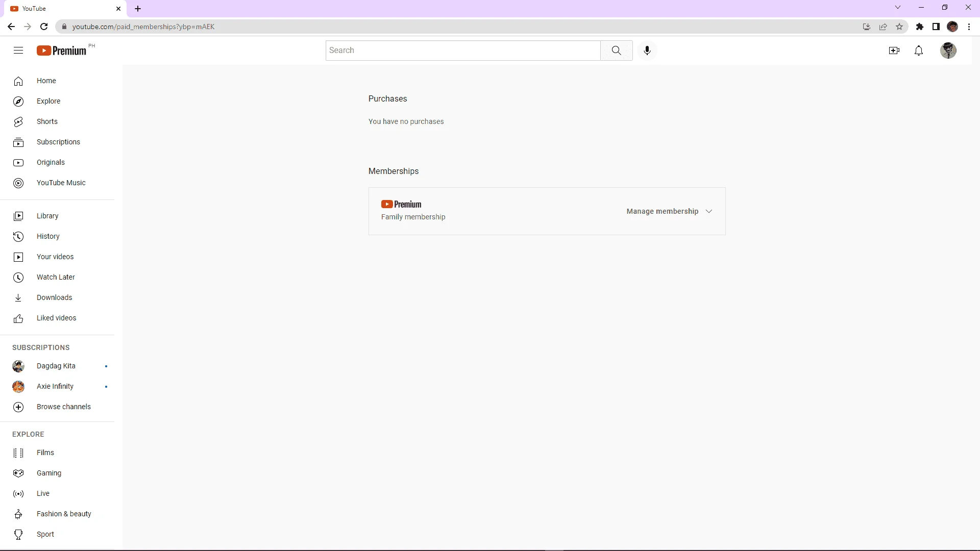Open tab search dropdown arrow
The image size is (980, 551).
coord(898,8)
